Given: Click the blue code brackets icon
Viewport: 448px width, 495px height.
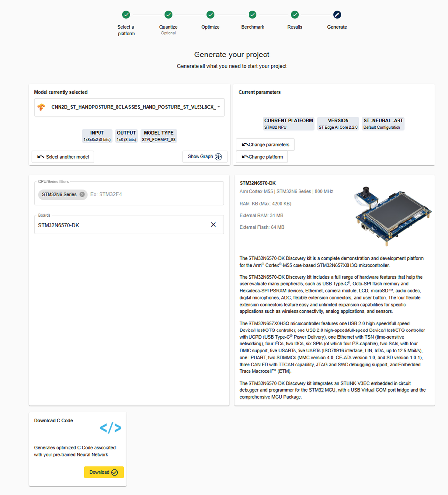Looking at the screenshot, I should (111, 428).
